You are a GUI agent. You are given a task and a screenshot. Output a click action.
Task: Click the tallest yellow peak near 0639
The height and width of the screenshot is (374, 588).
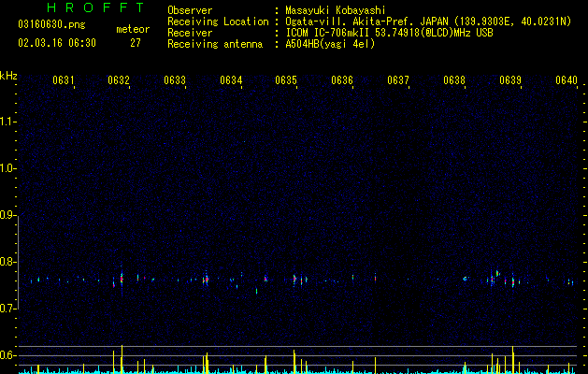[512, 359]
